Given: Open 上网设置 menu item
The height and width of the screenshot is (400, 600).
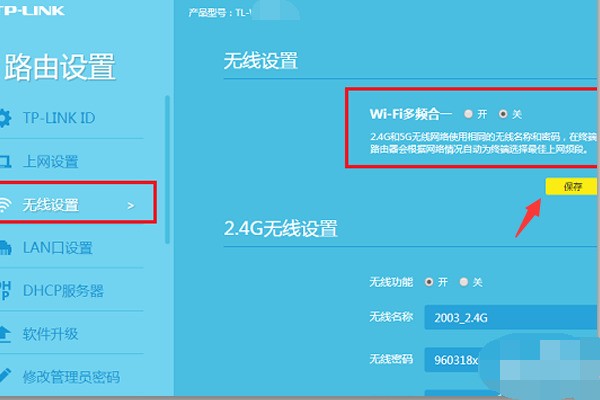Looking at the screenshot, I should click(x=51, y=162).
